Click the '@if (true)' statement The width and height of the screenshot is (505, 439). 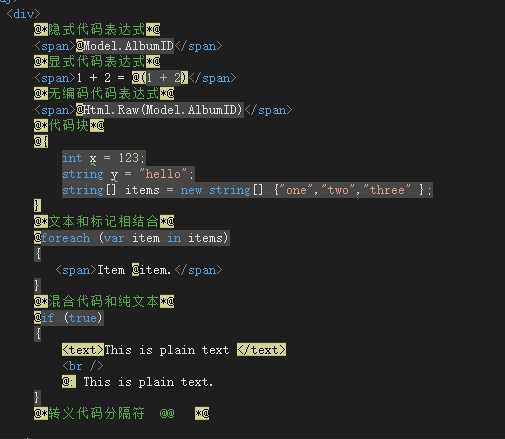[69, 318]
